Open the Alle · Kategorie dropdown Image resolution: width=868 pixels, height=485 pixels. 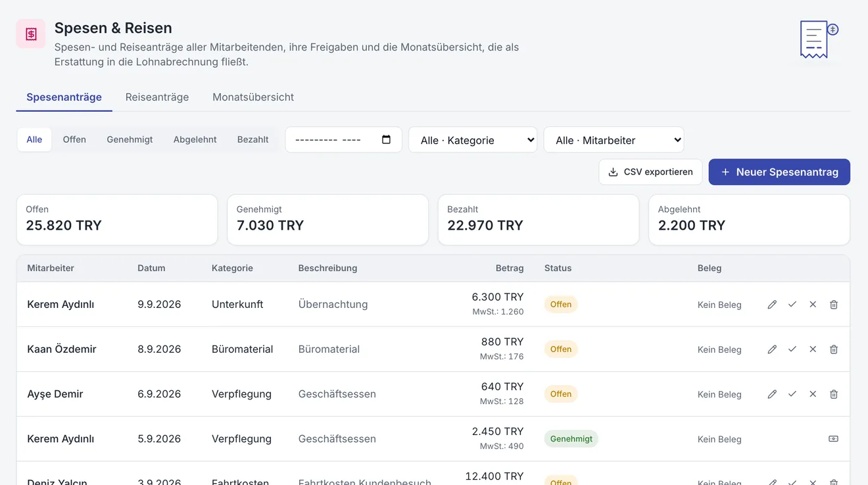coord(473,140)
